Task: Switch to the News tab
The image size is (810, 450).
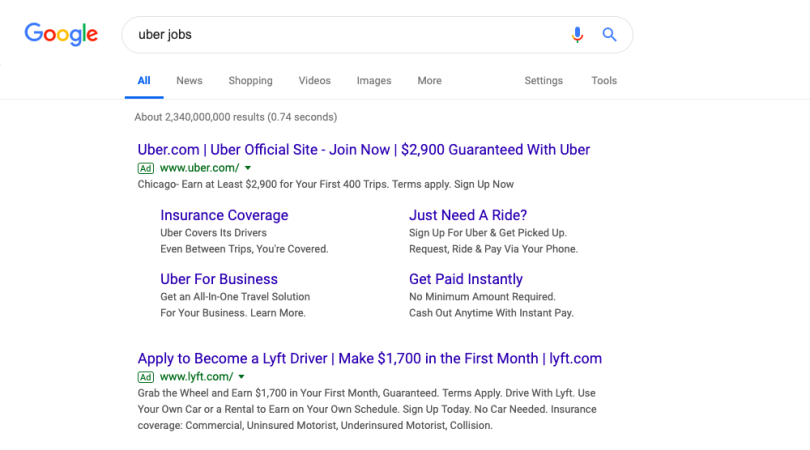Action: click(x=189, y=81)
